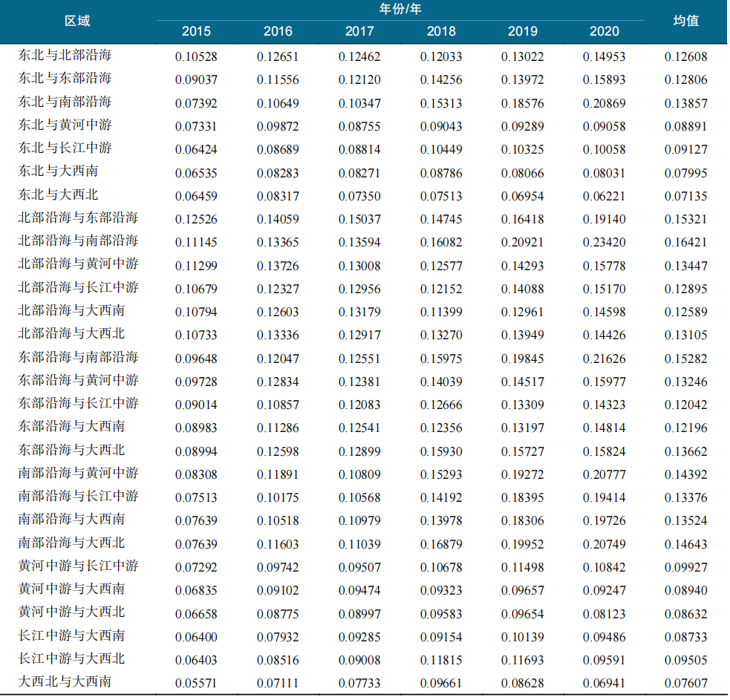This screenshot has height=700, width=730.
Task: Click the mean value cell 0.16421
Action: point(686,243)
